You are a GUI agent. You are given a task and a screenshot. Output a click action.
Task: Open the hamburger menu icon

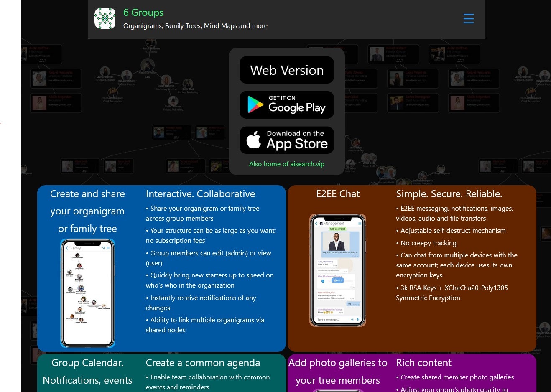(x=469, y=19)
